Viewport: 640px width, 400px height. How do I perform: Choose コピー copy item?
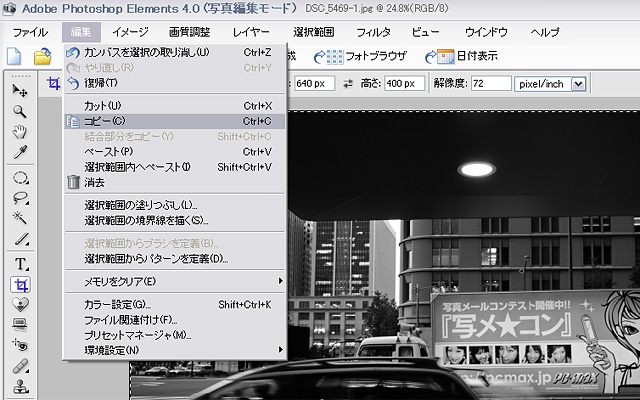pos(175,121)
